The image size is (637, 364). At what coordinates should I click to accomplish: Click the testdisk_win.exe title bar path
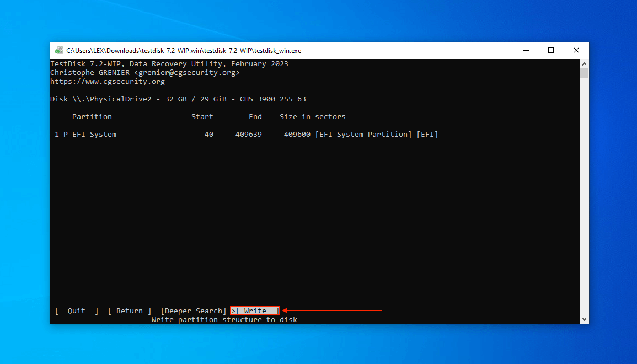(x=184, y=51)
